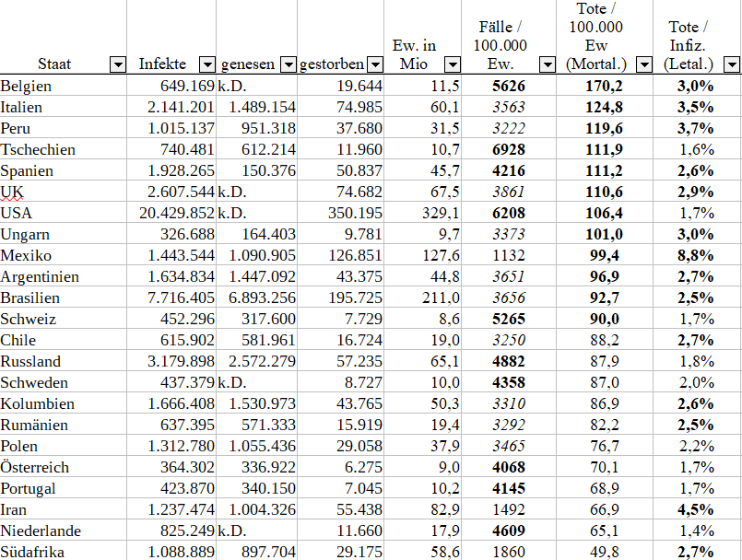The width and height of the screenshot is (742, 560).
Task: Open the Fälle / 100.000 Ew. filter dropdown
Action: point(548,64)
